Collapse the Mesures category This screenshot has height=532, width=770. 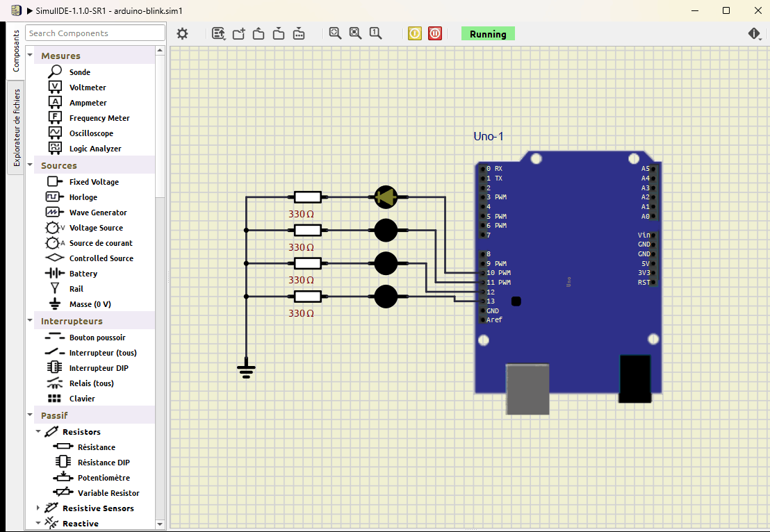pyautogui.click(x=30, y=55)
